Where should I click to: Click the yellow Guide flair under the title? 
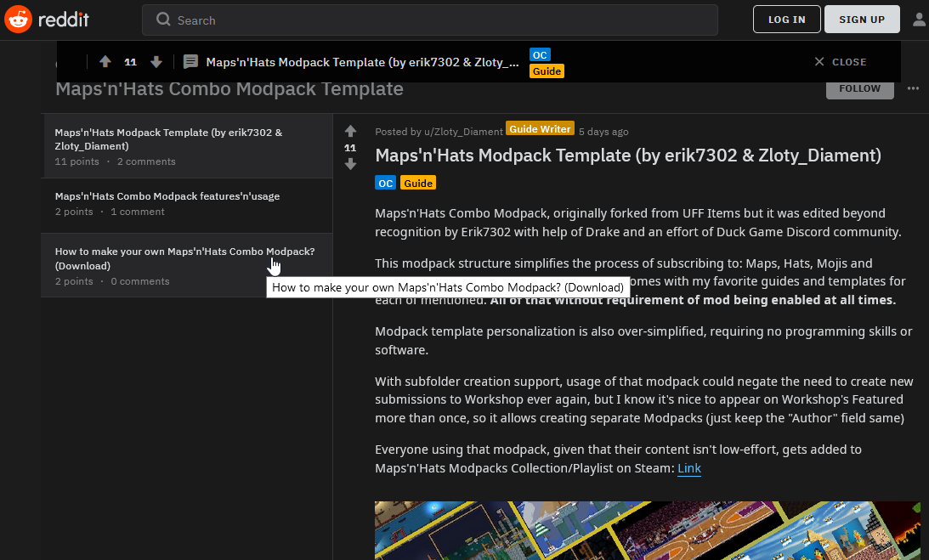click(x=417, y=183)
